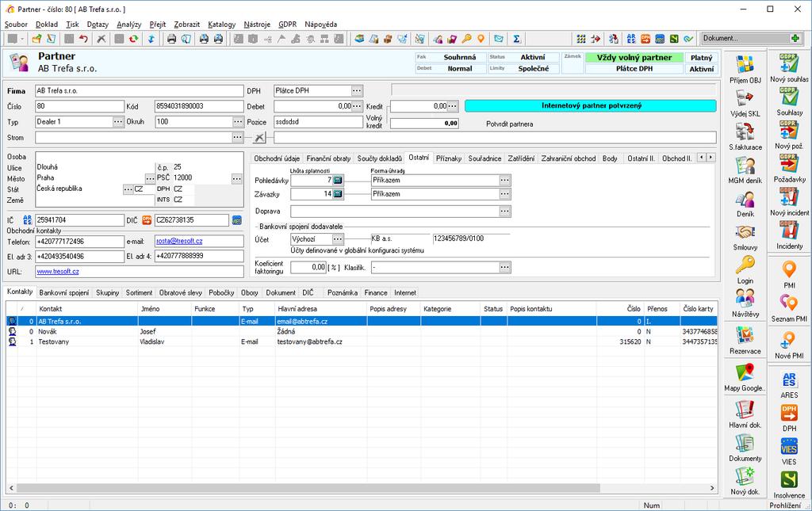
Task: Open the ARES sidebar icon
Action: click(x=789, y=384)
